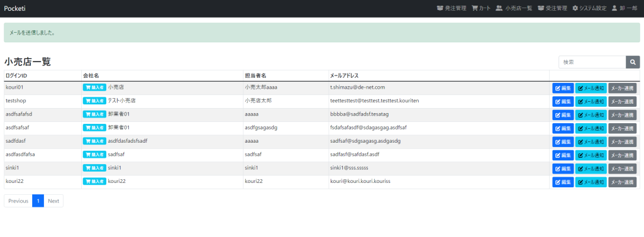Select page 1 in pagination
This screenshot has height=237, width=644.
(38, 201)
